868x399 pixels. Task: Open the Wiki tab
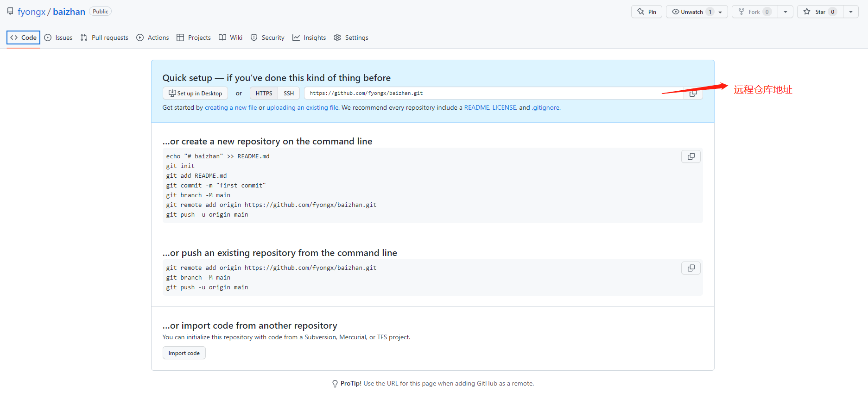231,37
